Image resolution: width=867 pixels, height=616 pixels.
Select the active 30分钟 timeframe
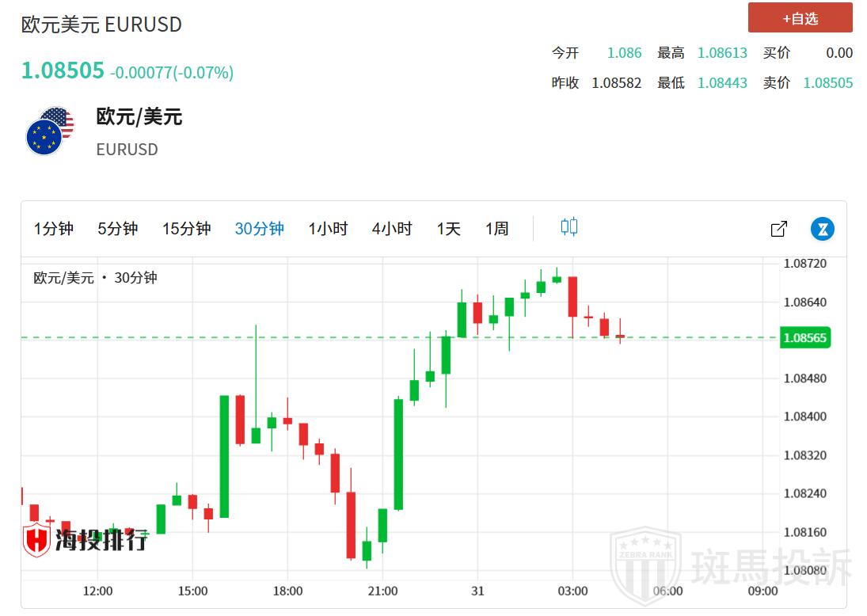point(259,229)
